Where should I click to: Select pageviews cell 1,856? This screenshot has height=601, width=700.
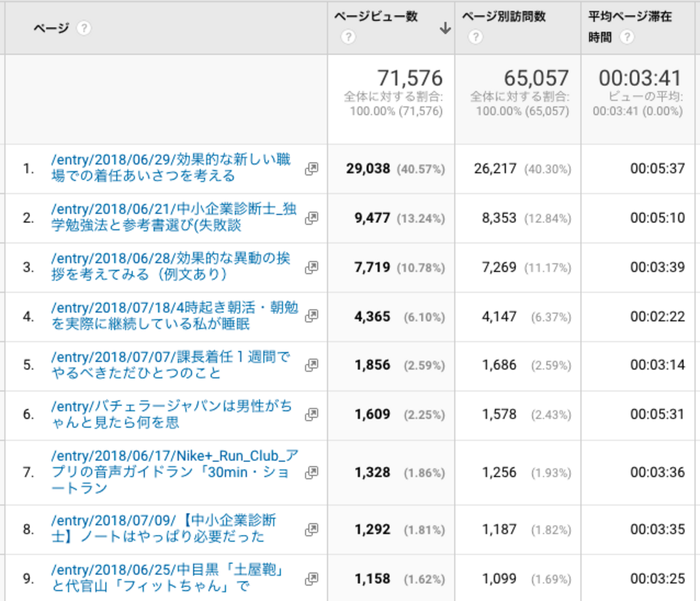[x=372, y=365]
